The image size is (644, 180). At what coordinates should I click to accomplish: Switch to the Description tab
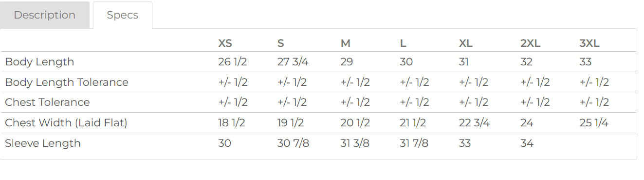tap(45, 15)
